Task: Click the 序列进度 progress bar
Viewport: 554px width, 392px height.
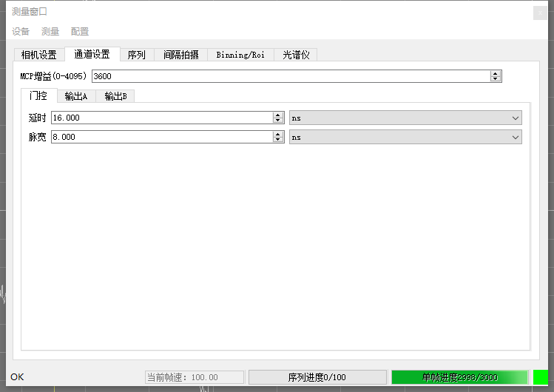Action: pyautogui.click(x=317, y=377)
